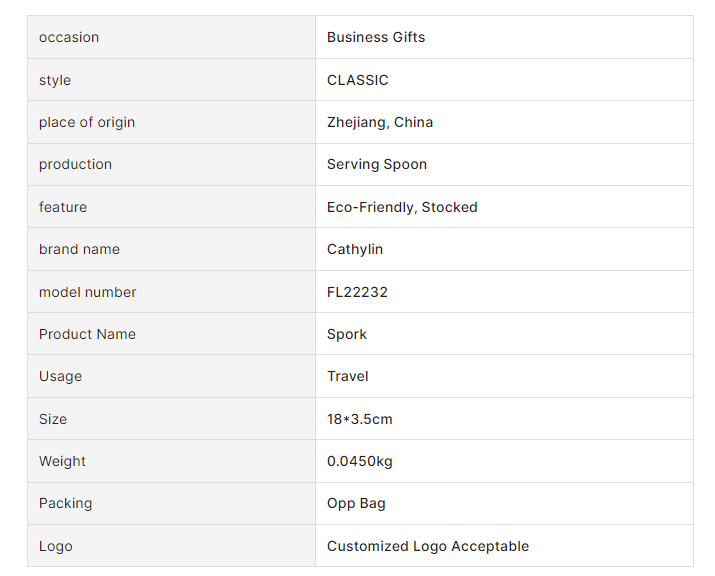This screenshot has height=576, width=715.
Task: Click the weight value '0.0450kg'
Action: pyautogui.click(x=360, y=461)
